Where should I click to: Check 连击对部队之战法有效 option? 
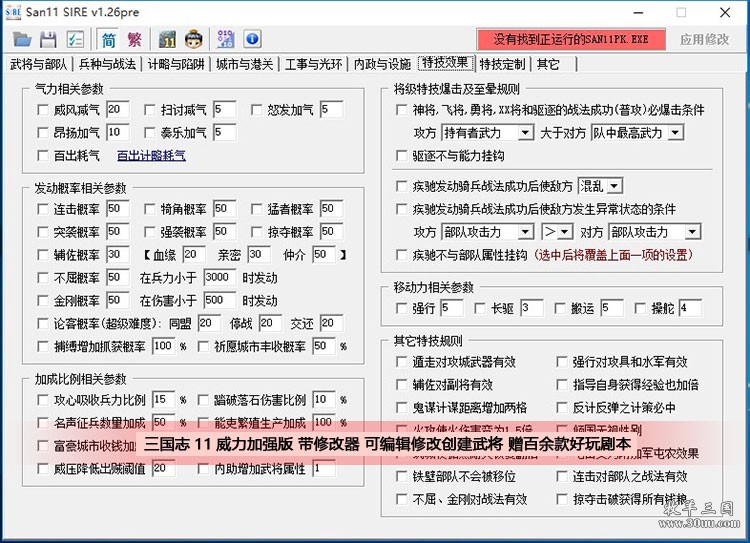[x=562, y=477]
